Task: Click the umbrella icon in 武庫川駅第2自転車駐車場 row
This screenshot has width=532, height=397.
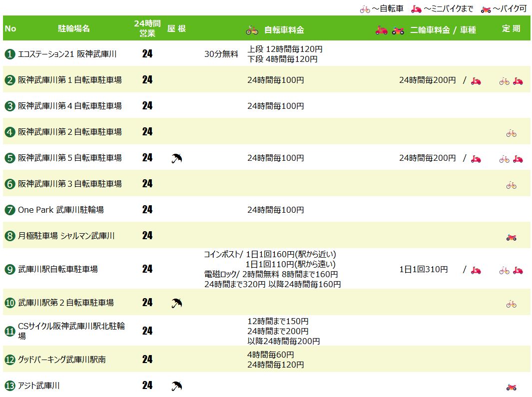Action: (176, 303)
